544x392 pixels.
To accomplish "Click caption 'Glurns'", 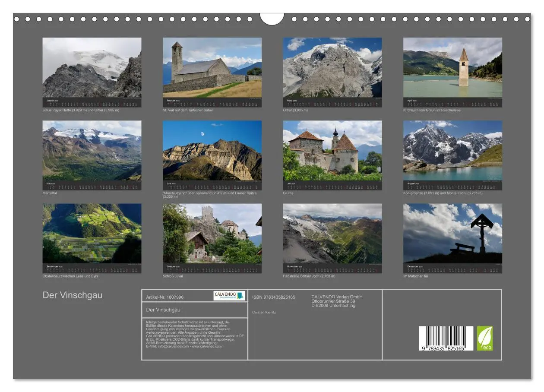I will 288,193.
